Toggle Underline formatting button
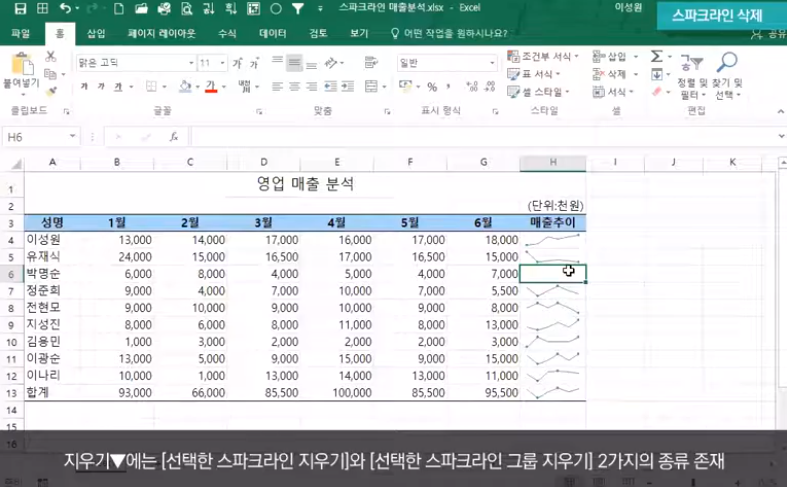Viewport: 787px width, 487px height. [118, 86]
